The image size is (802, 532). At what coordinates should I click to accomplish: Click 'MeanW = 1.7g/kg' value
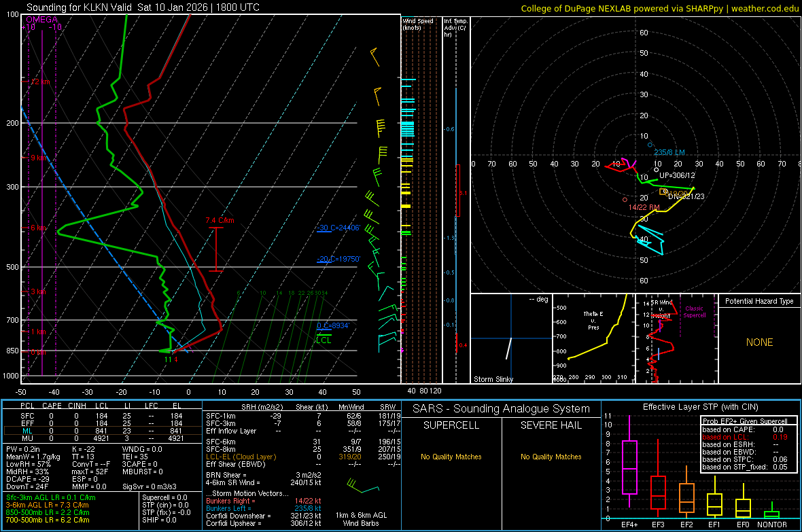click(33, 457)
